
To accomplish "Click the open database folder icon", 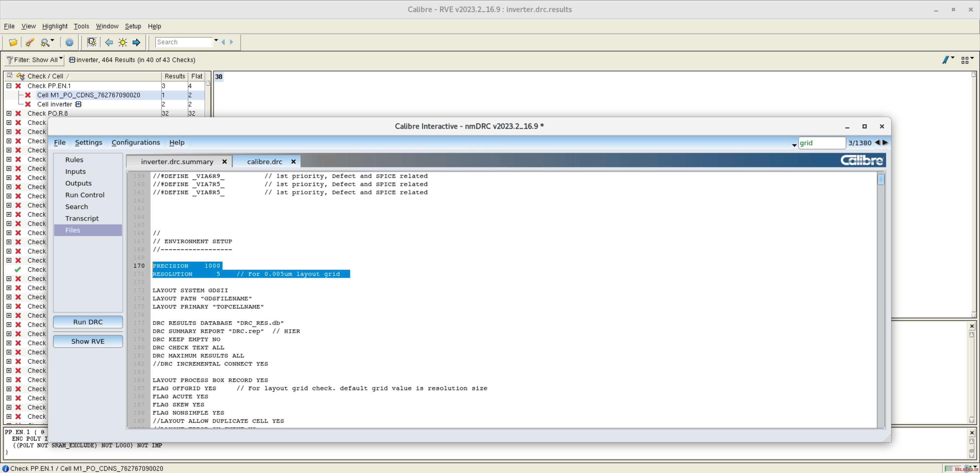I will pyautogui.click(x=13, y=42).
